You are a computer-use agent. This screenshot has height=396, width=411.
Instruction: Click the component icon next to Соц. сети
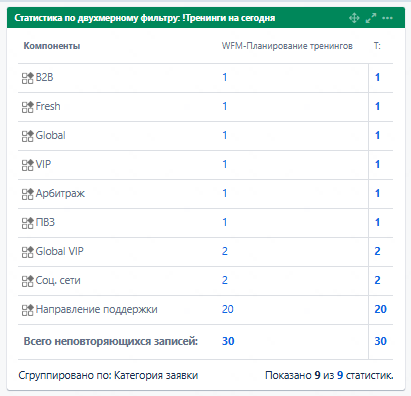(x=28, y=281)
